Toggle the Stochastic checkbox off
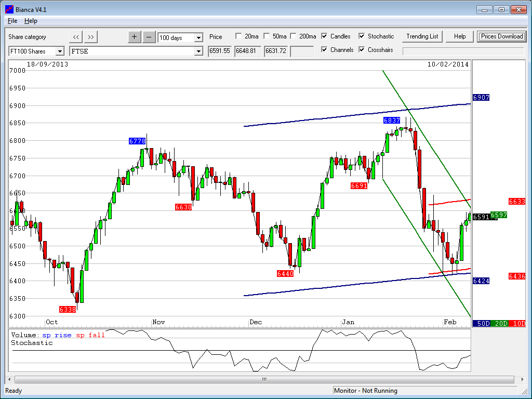Image resolution: width=532 pixels, height=399 pixels. pyautogui.click(x=362, y=36)
